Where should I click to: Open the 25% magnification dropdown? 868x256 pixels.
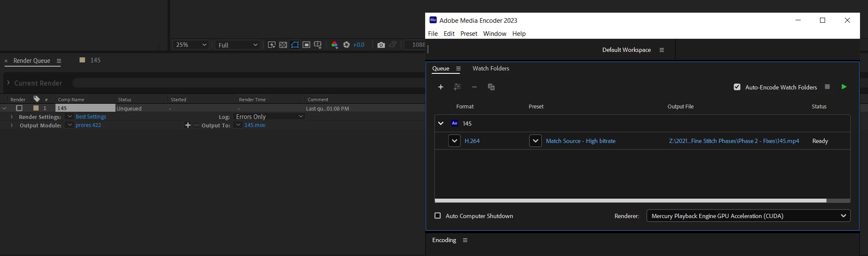191,45
